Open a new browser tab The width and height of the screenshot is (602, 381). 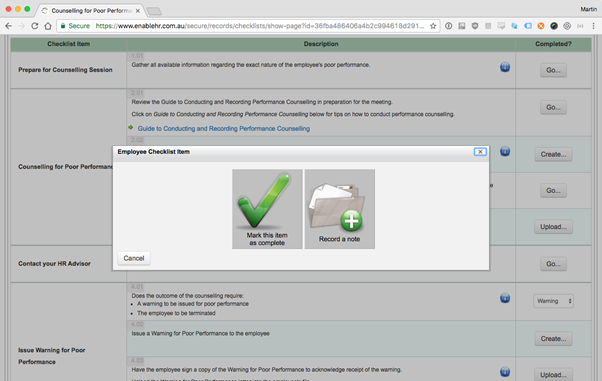pyautogui.click(x=154, y=11)
